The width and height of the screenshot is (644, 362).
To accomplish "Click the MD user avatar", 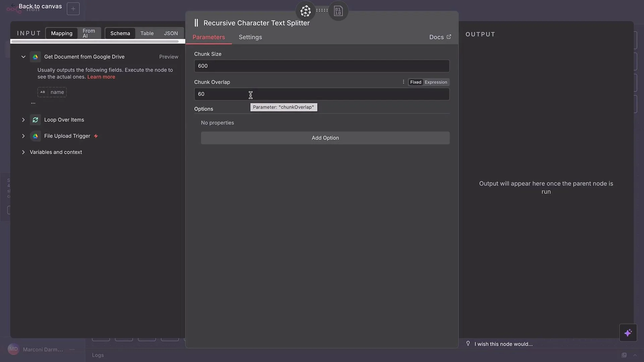I will tap(13, 349).
